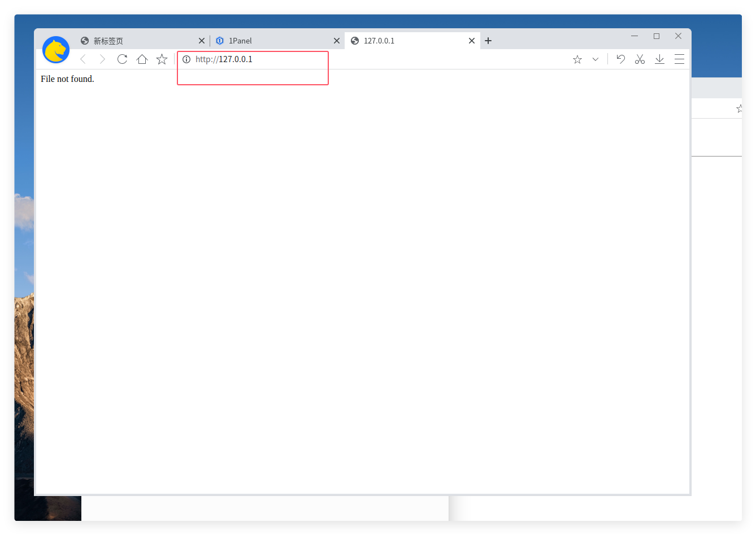Close the 127.0.0.1 tab
This screenshot has height=535, width=756.
(472, 41)
